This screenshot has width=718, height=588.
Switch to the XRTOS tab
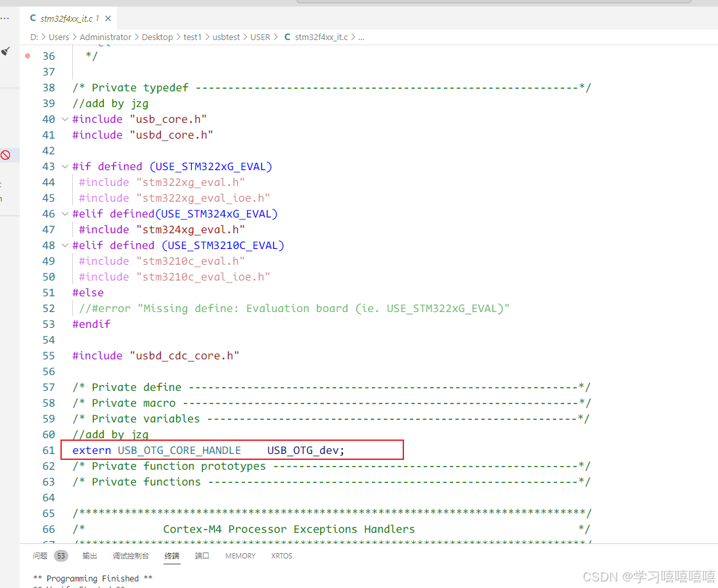(x=281, y=556)
